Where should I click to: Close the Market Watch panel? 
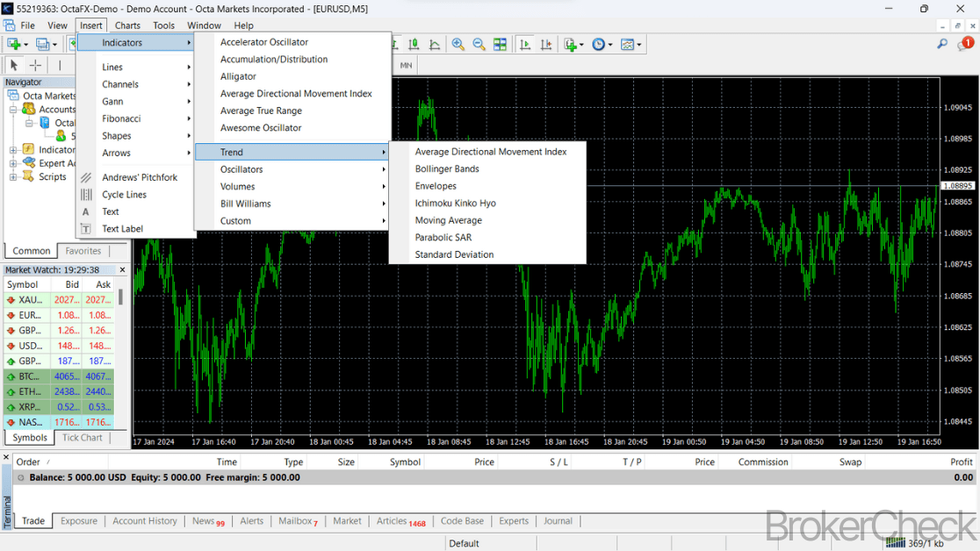click(x=123, y=270)
